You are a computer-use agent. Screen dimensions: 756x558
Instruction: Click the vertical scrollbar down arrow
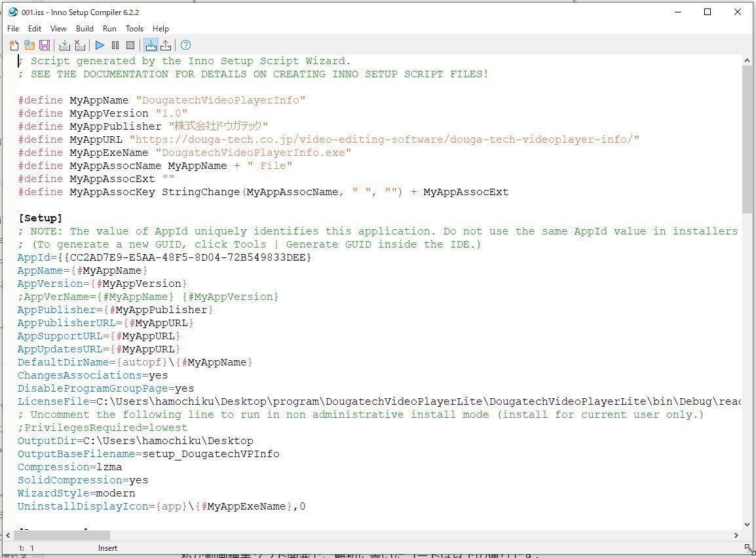click(x=747, y=524)
